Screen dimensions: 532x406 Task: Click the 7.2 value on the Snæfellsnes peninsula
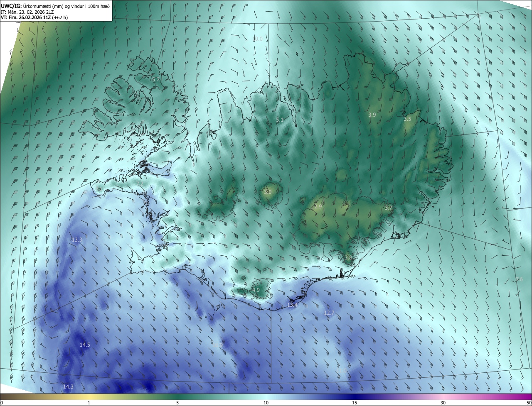click(140, 184)
